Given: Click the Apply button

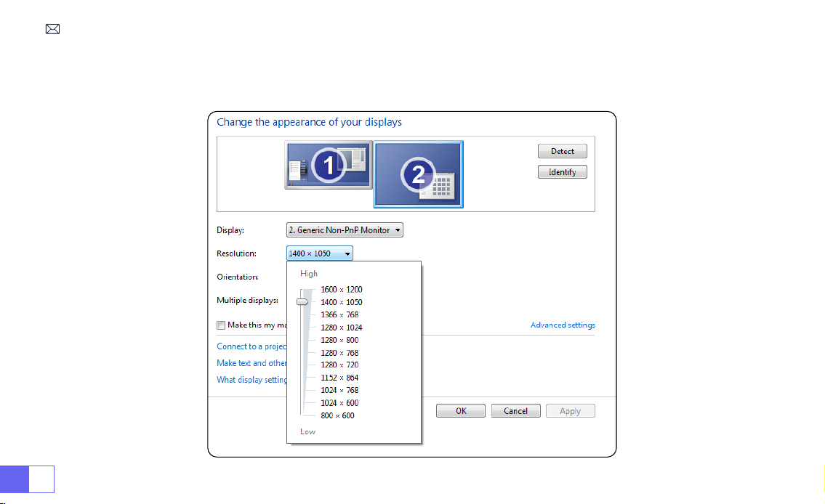Looking at the screenshot, I should 571,411.
